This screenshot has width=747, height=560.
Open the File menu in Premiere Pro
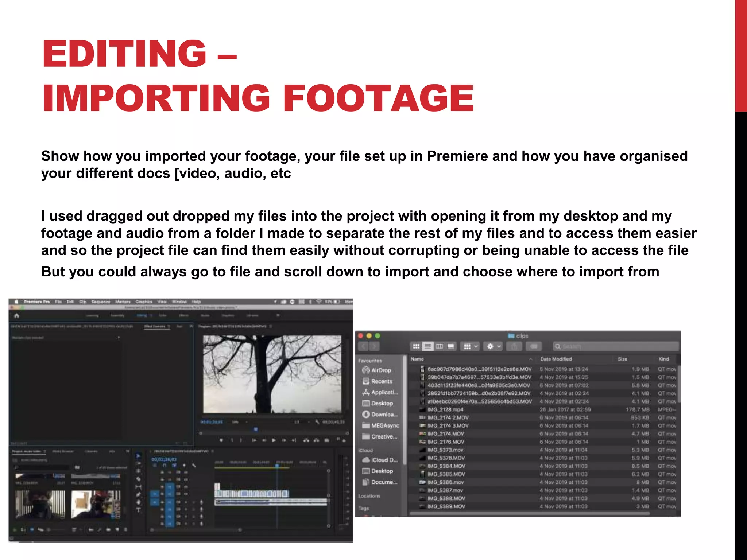[58, 302]
